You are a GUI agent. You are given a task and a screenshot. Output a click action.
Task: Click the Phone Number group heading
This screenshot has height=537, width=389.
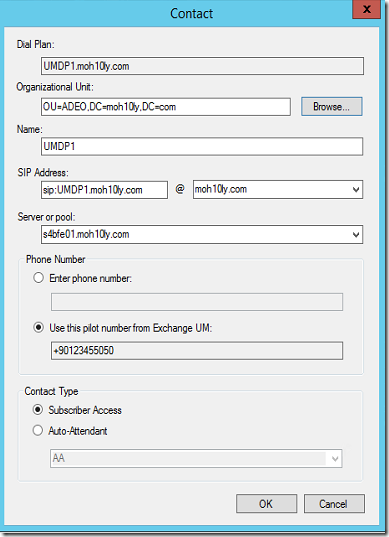pyautogui.click(x=55, y=259)
